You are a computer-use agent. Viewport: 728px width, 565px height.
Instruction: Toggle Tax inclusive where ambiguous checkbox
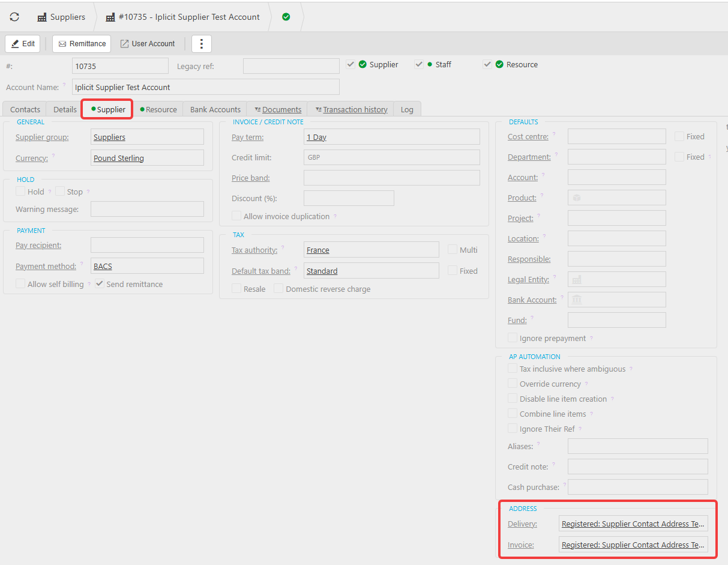[513, 368]
